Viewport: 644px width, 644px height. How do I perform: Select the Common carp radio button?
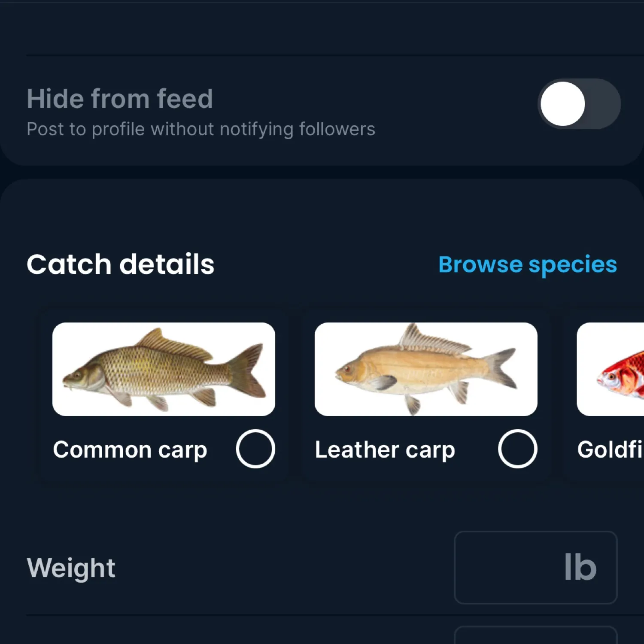point(255,449)
